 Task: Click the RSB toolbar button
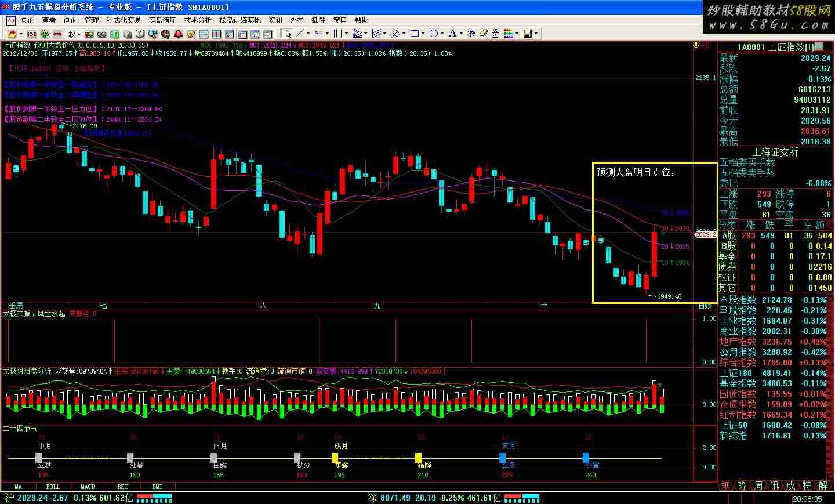32,34
